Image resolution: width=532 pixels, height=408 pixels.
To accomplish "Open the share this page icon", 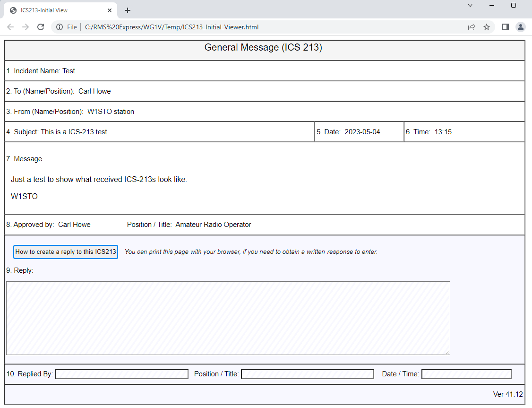I will pyautogui.click(x=471, y=27).
